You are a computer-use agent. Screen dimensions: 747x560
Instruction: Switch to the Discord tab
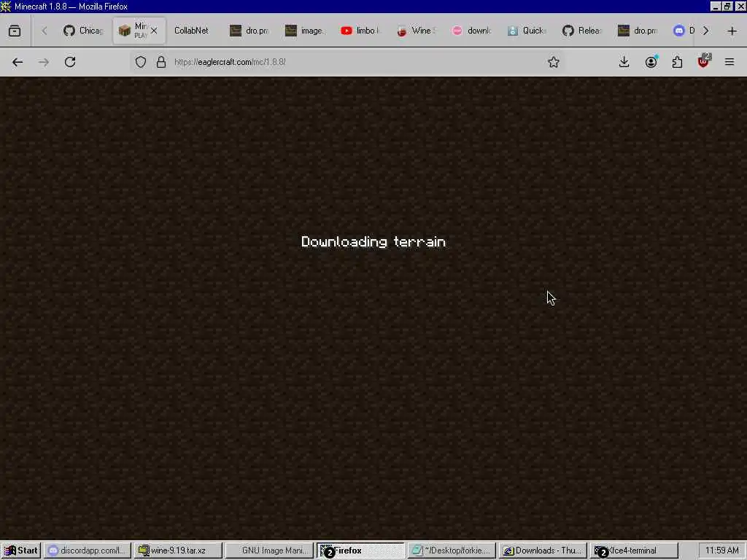684,31
